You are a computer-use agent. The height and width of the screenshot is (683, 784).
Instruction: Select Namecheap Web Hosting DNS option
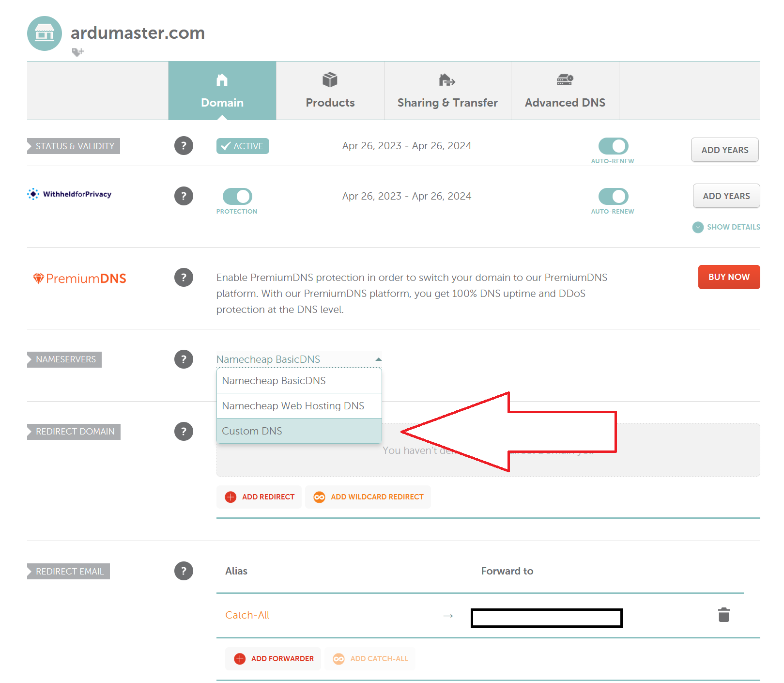click(299, 406)
